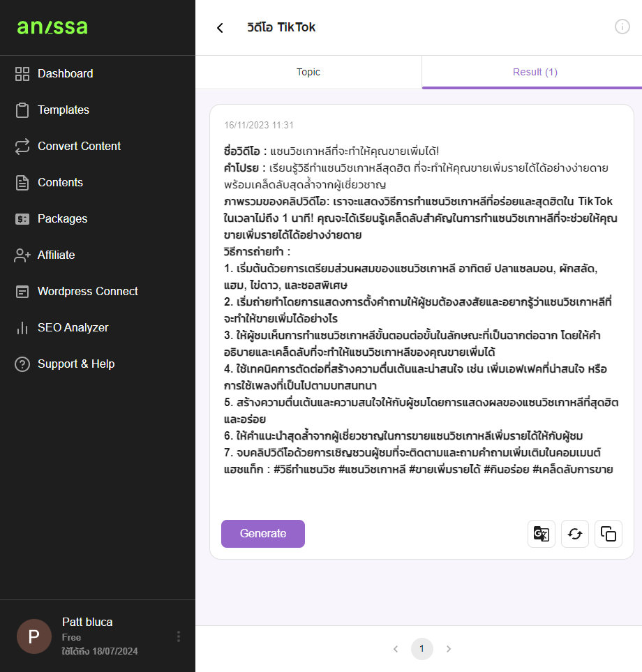Click the anissa logo
This screenshot has height=672, width=642.
pos(52,27)
